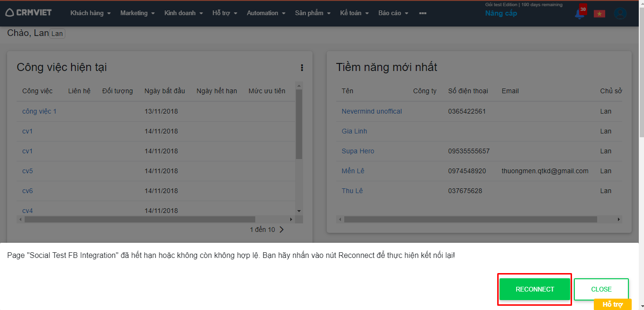The height and width of the screenshot is (310, 644).
Task: Click the CRMVIET logo
Action: 28,13
